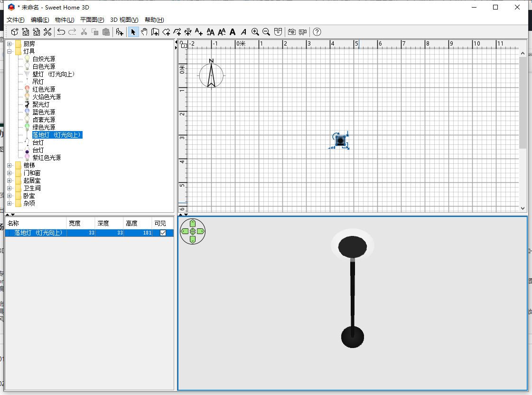
Task: Choose the Select arrow tool
Action: click(x=133, y=32)
